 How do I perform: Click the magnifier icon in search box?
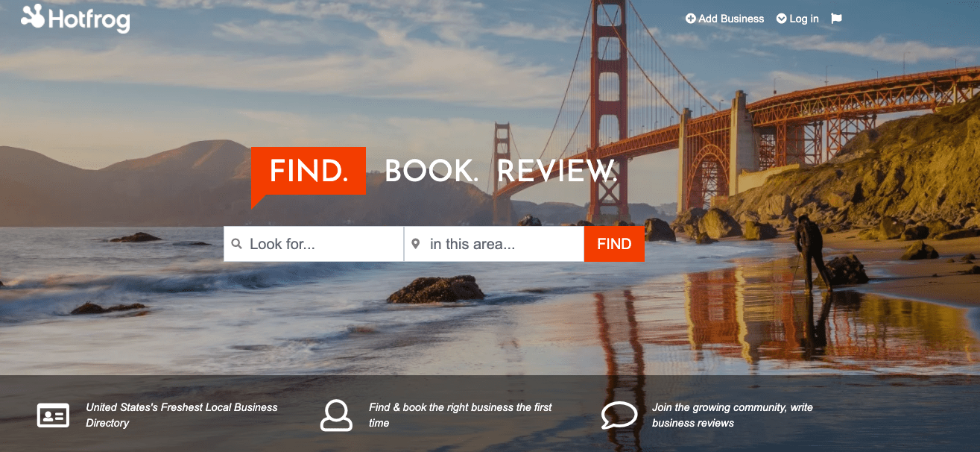[x=236, y=244]
